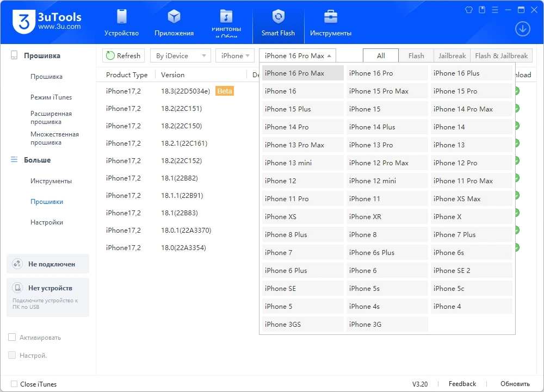Sort by Version column header
The width and height of the screenshot is (544, 392).
(x=172, y=75)
